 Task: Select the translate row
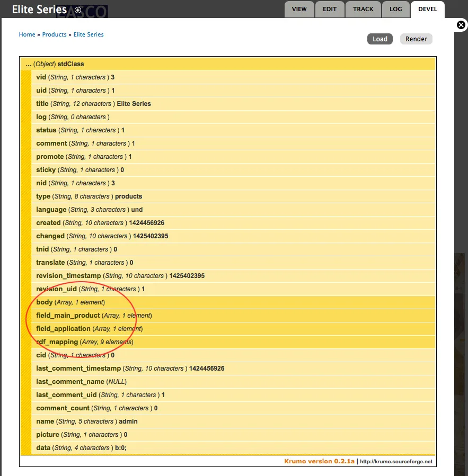point(233,263)
